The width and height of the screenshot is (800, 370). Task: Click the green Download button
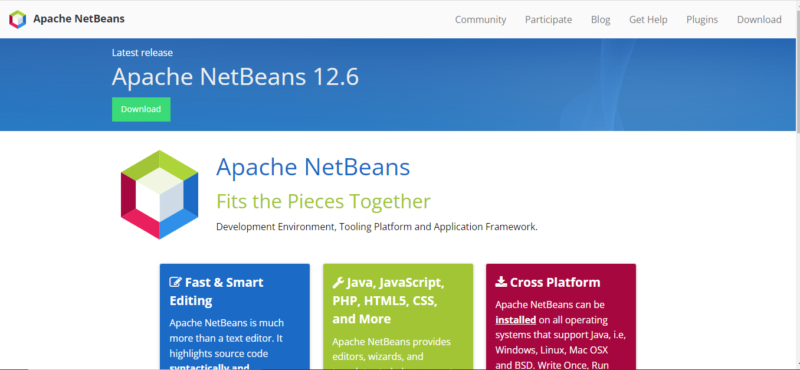tap(141, 109)
